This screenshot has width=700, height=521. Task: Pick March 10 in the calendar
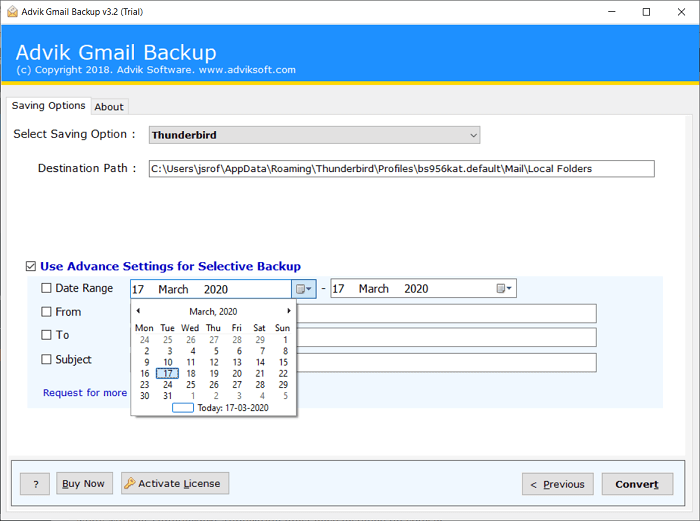tap(168, 363)
